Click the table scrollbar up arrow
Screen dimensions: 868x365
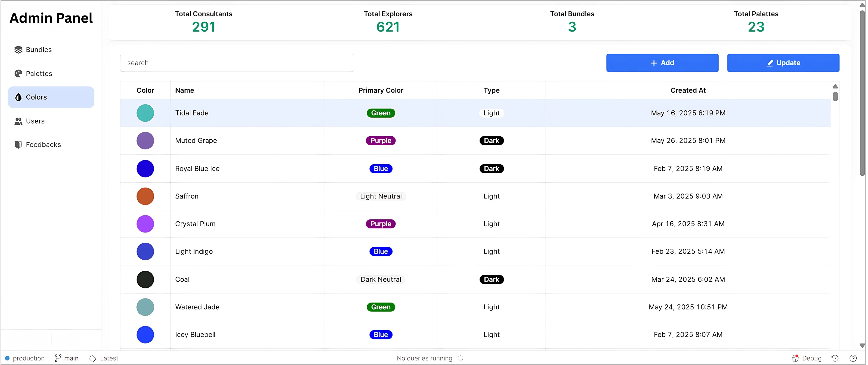[x=835, y=87]
